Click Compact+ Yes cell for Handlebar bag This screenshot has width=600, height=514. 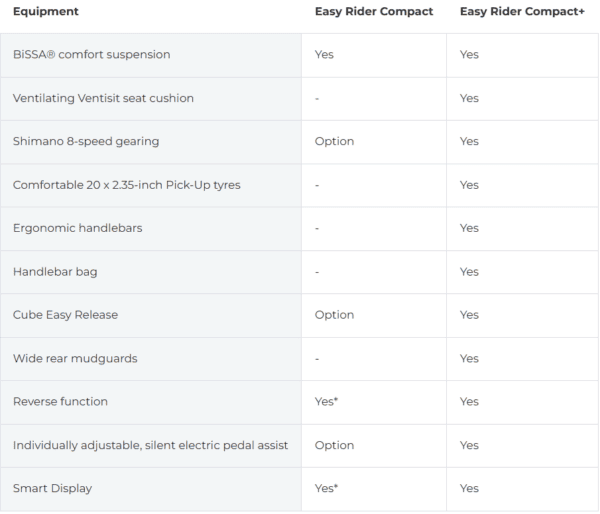click(x=469, y=272)
